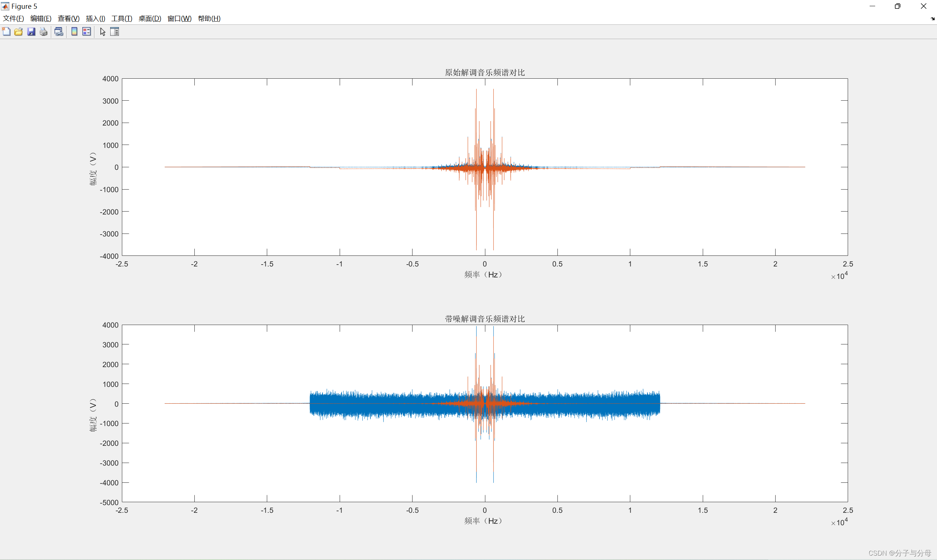
Task: Open the 工具(T) menu
Action: click(122, 19)
